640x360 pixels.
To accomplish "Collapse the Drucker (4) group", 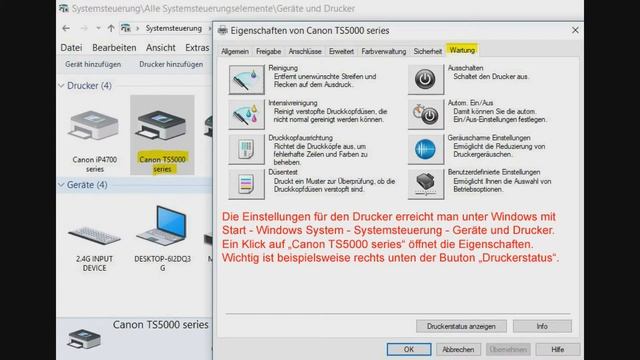I will pyautogui.click(x=61, y=86).
